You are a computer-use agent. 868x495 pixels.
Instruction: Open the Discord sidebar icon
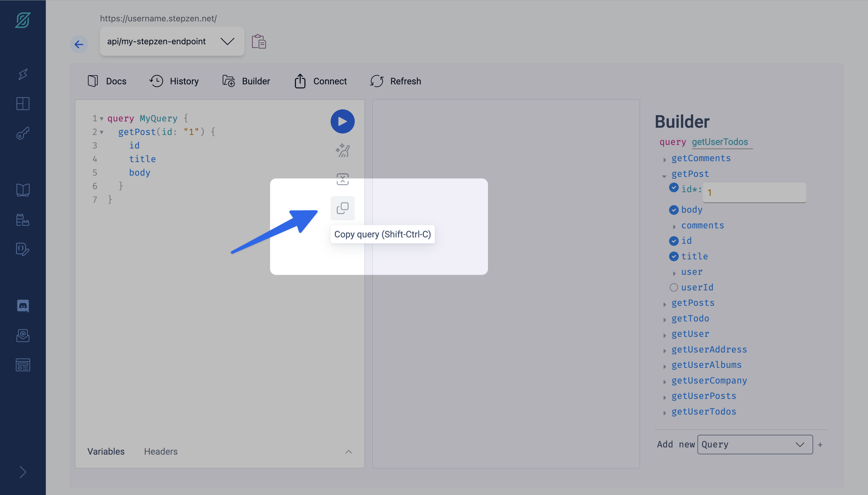coord(23,306)
